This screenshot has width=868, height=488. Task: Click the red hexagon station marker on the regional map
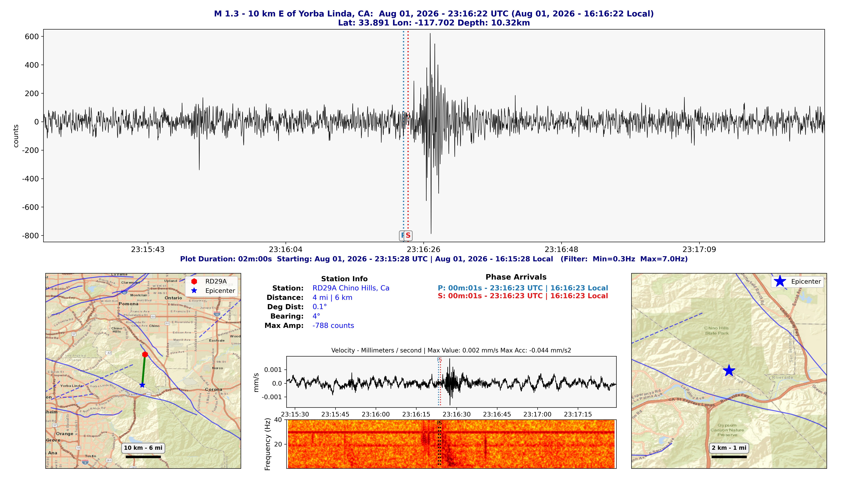145,354
